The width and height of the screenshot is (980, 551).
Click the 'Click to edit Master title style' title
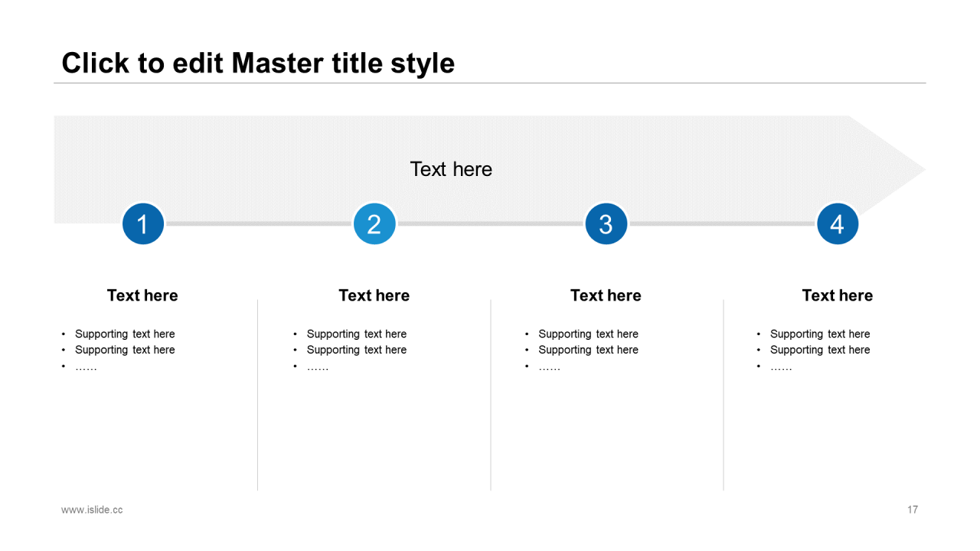coord(258,63)
